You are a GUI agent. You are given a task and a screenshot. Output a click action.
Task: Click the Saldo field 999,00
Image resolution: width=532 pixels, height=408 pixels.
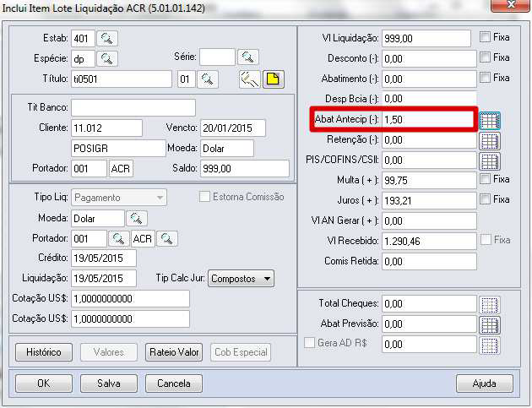[x=245, y=168]
